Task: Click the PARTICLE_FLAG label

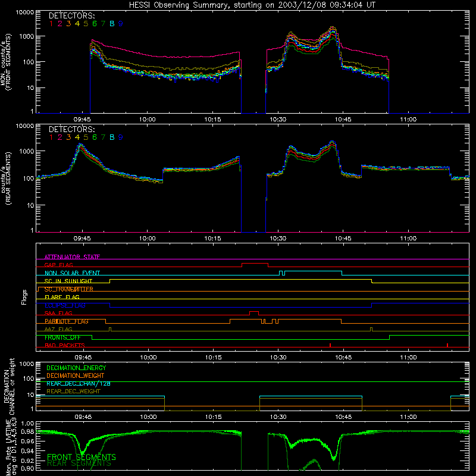Action: (67, 321)
